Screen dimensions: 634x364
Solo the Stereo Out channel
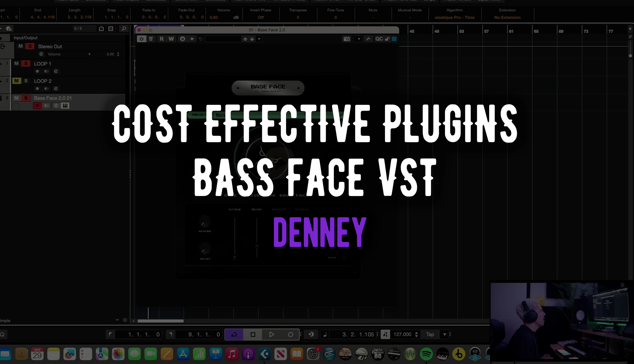(30, 47)
